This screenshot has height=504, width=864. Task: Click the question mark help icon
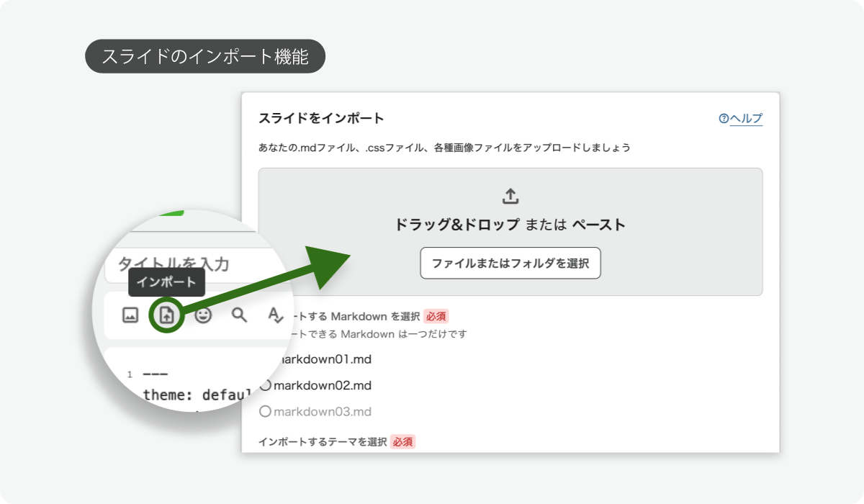(x=724, y=119)
